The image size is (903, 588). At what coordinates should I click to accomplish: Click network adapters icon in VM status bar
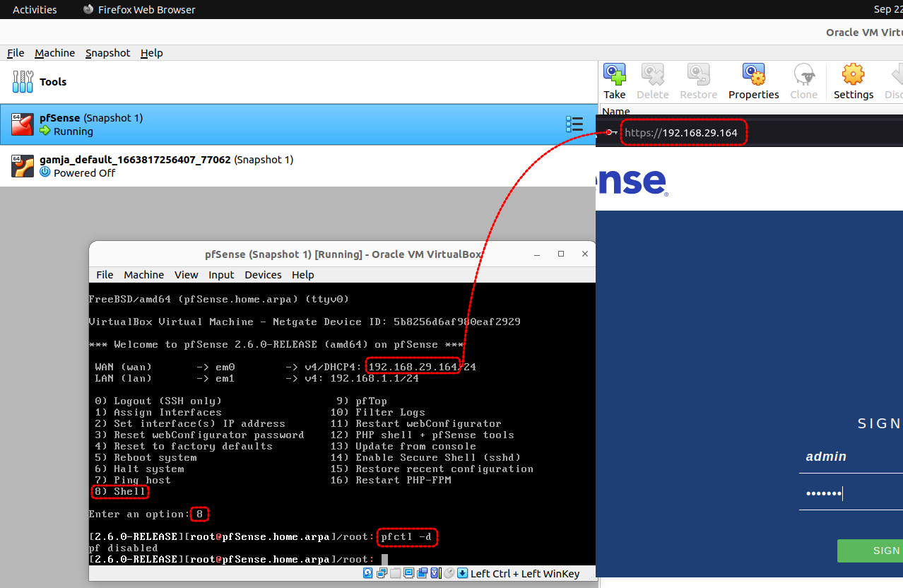point(382,573)
